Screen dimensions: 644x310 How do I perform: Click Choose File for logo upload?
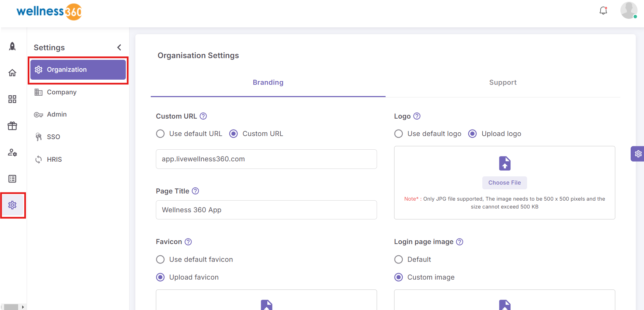point(505,183)
